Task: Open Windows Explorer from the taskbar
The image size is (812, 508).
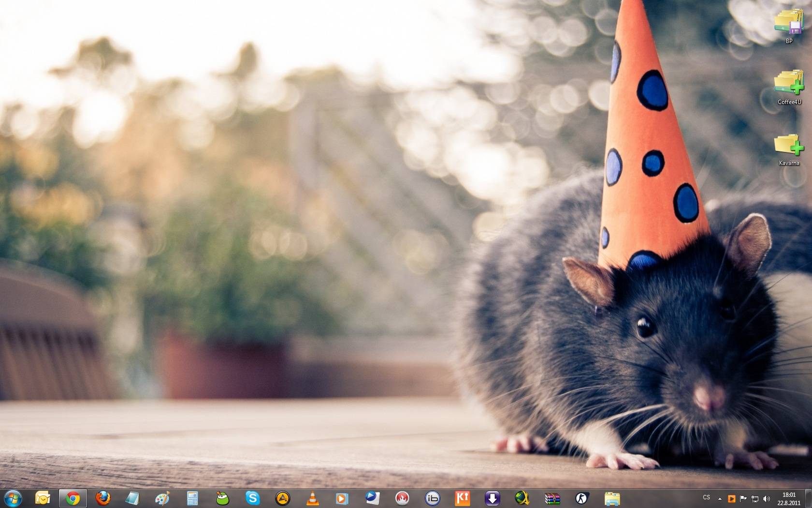Action: click(x=612, y=498)
